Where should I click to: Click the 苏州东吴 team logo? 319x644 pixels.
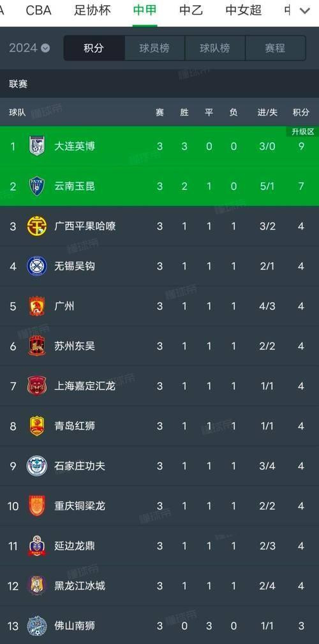[37, 346]
